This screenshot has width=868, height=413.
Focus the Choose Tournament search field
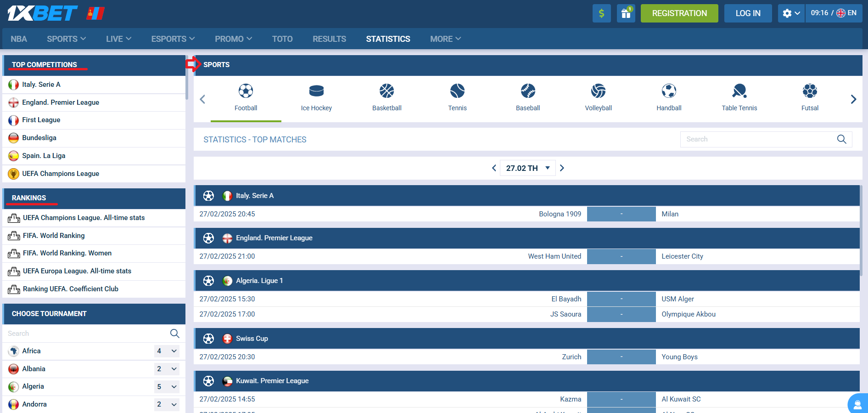tap(86, 334)
